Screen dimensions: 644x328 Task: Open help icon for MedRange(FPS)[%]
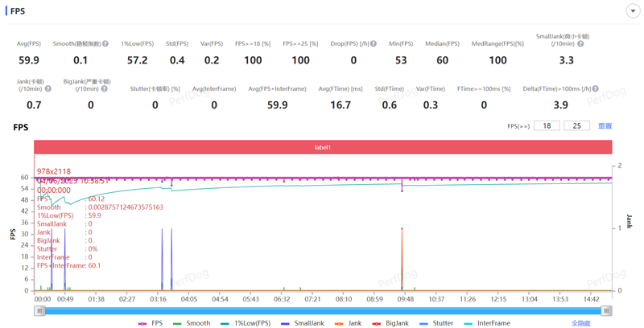click(521, 44)
